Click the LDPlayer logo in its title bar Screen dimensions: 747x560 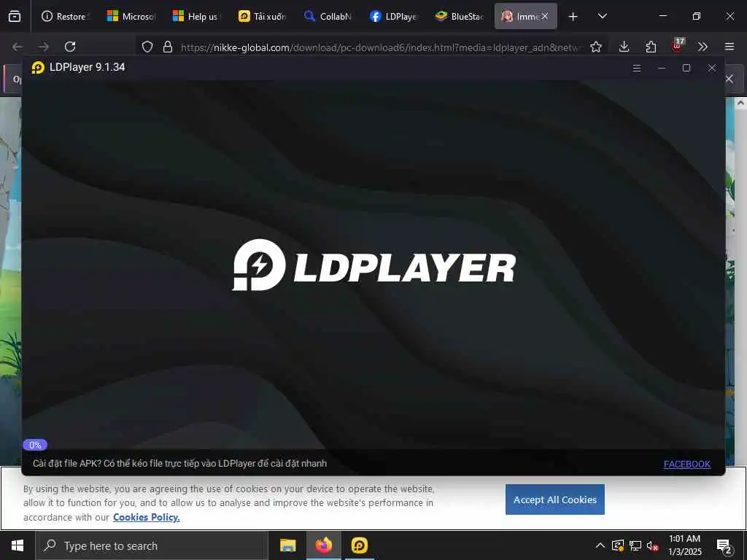point(38,68)
